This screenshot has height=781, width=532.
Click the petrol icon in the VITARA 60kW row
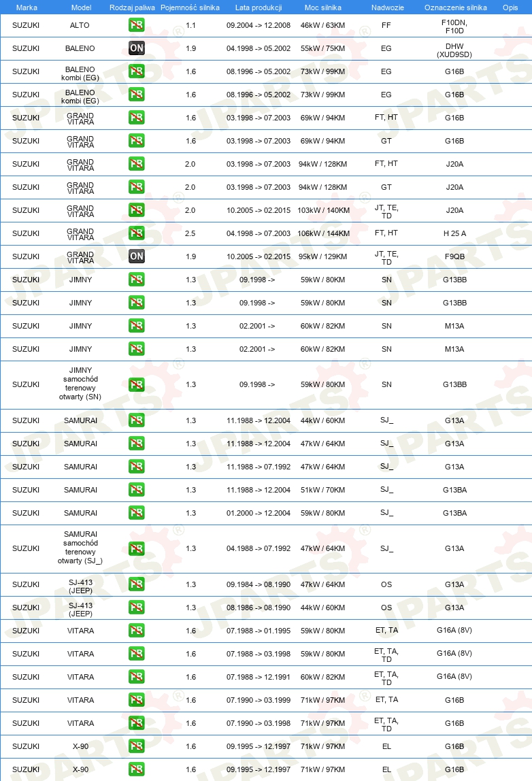coord(137,677)
